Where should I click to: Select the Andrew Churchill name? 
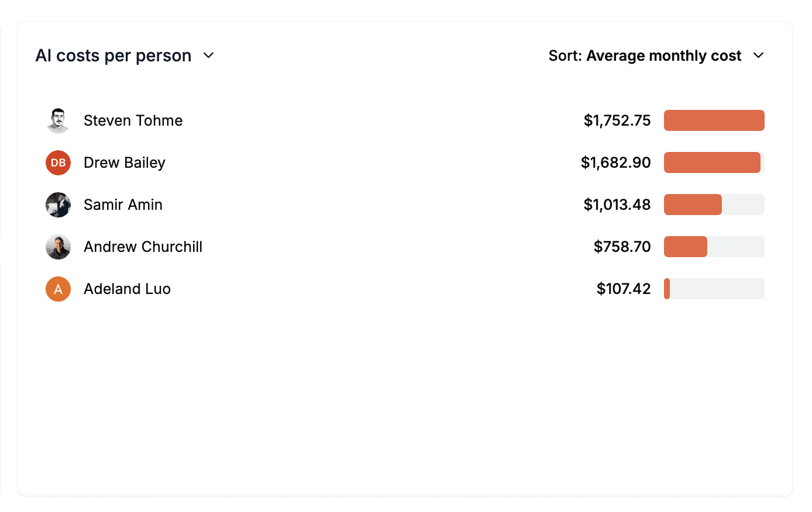pyautogui.click(x=143, y=247)
